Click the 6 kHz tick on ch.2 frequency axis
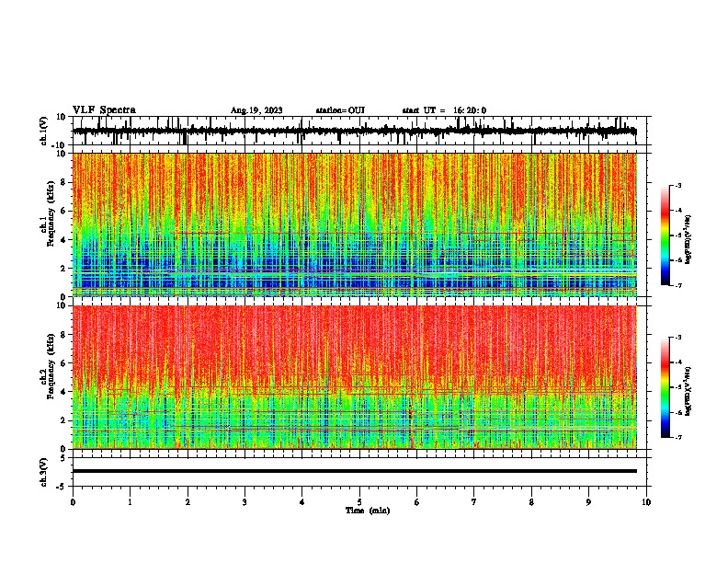728x563 pixels. 64,363
